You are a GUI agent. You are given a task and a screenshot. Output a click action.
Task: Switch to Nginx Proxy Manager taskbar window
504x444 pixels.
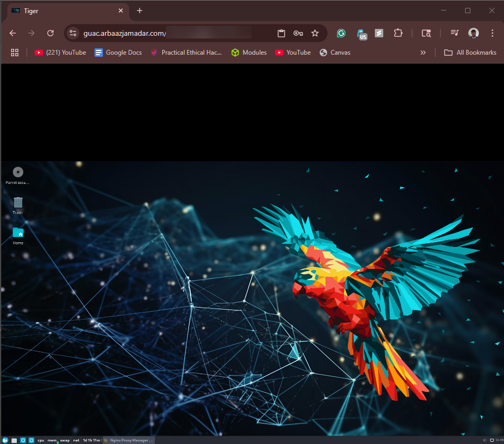point(129,440)
